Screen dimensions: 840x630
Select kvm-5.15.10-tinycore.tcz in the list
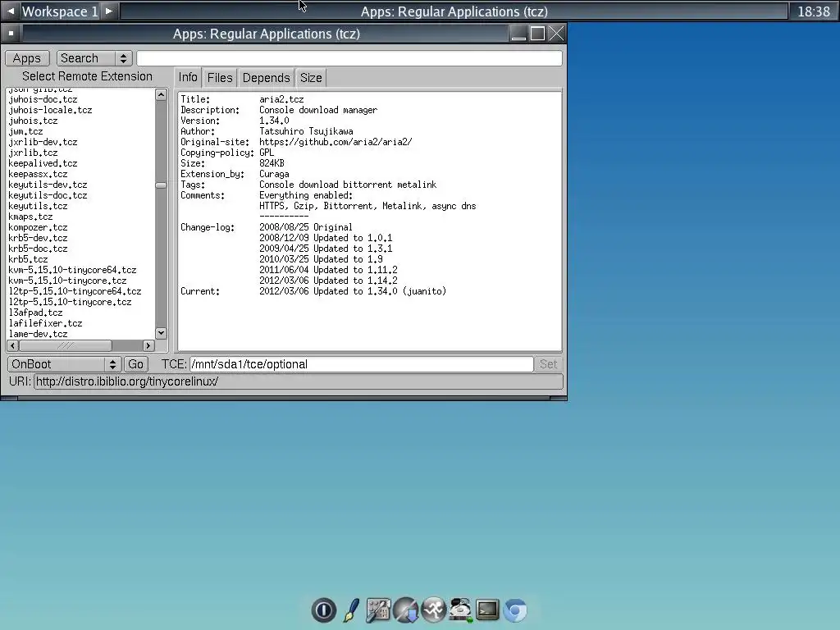coord(67,281)
